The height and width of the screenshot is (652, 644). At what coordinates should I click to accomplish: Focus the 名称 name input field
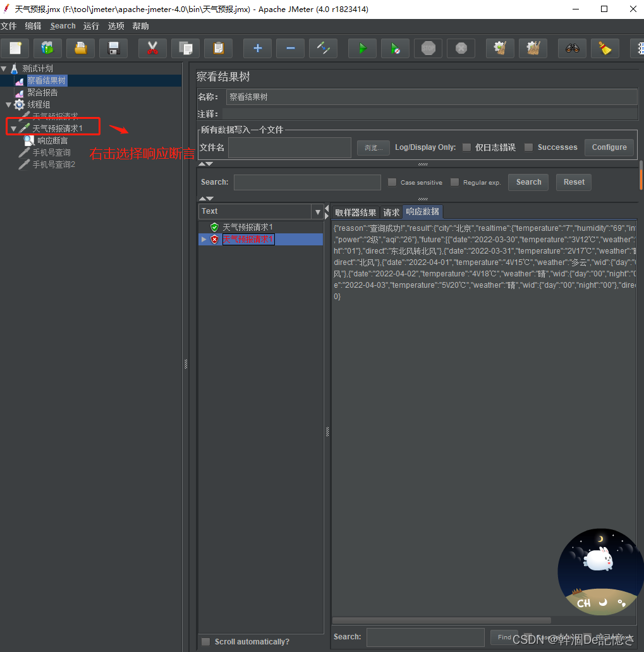coord(432,97)
